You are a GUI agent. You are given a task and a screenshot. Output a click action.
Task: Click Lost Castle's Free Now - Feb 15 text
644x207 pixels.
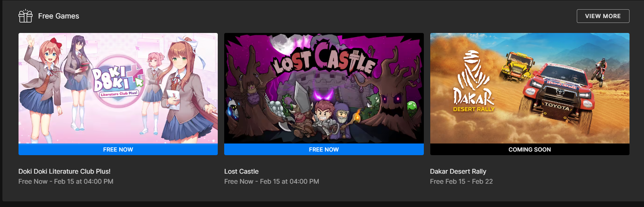(272, 181)
